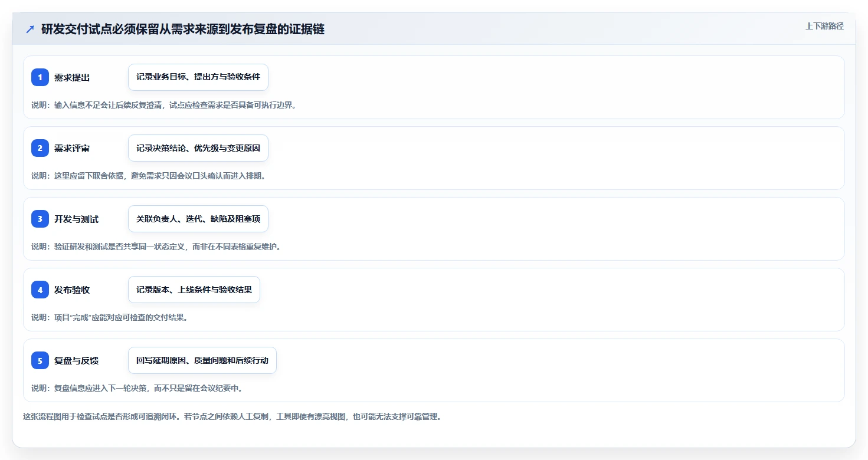Select the 记录业务目标、提出方与验收条件 chip
The image size is (868, 460).
[x=198, y=77]
